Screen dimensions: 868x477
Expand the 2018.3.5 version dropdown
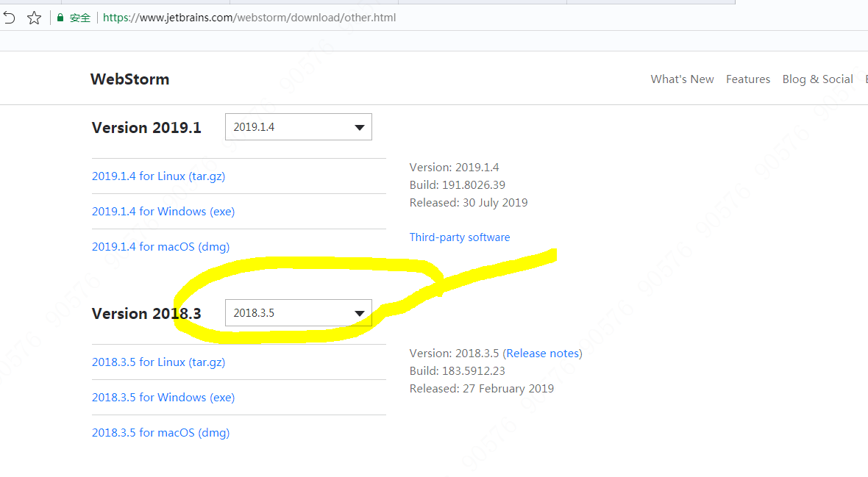(x=299, y=312)
